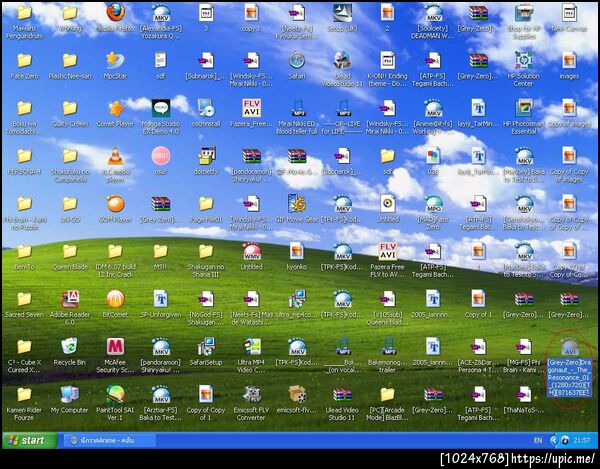Open the Mawaru Penguindrum folder
This screenshot has height=469, width=600.
(24, 13)
